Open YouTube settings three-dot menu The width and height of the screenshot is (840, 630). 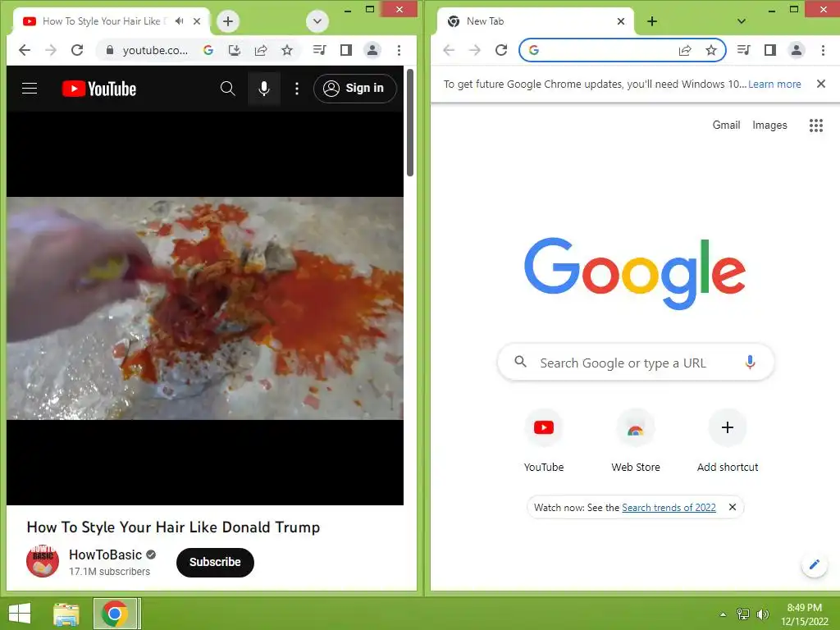coord(297,89)
